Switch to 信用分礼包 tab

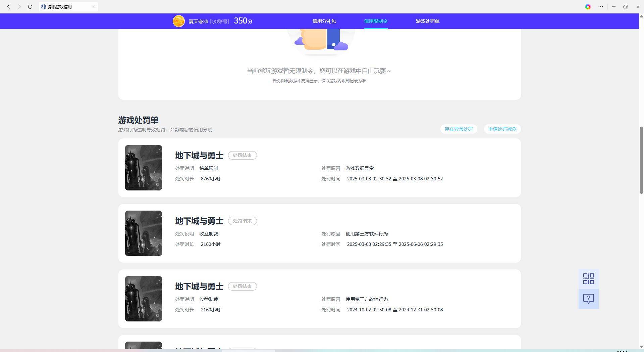pyautogui.click(x=324, y=21)
